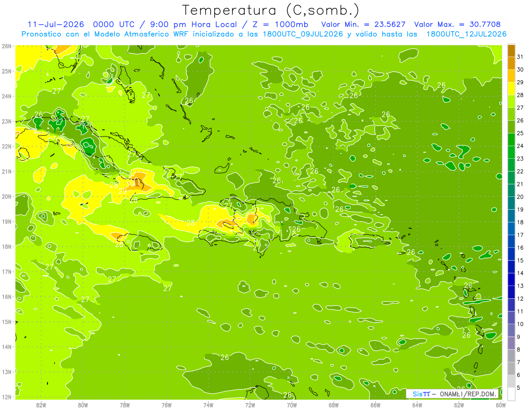
Task: Click the '66W' longitude axis label
Action: [x=376, y=405]
